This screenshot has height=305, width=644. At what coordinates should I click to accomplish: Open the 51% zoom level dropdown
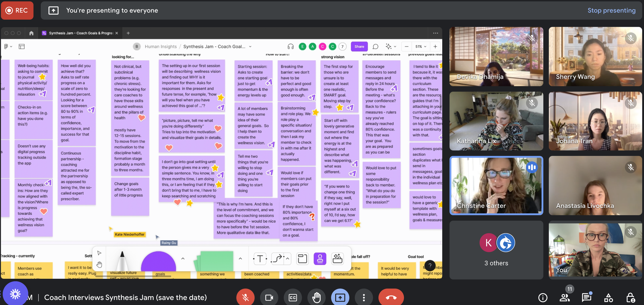[421, 46]
